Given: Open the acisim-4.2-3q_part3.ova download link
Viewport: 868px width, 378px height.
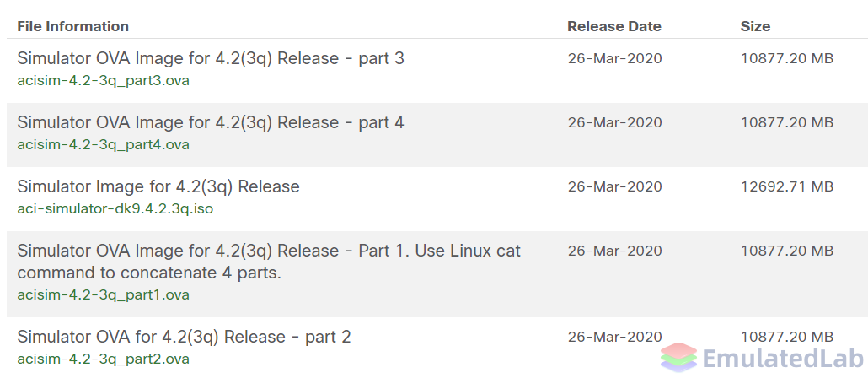Looking at the screenshot, I should [103, 80].
